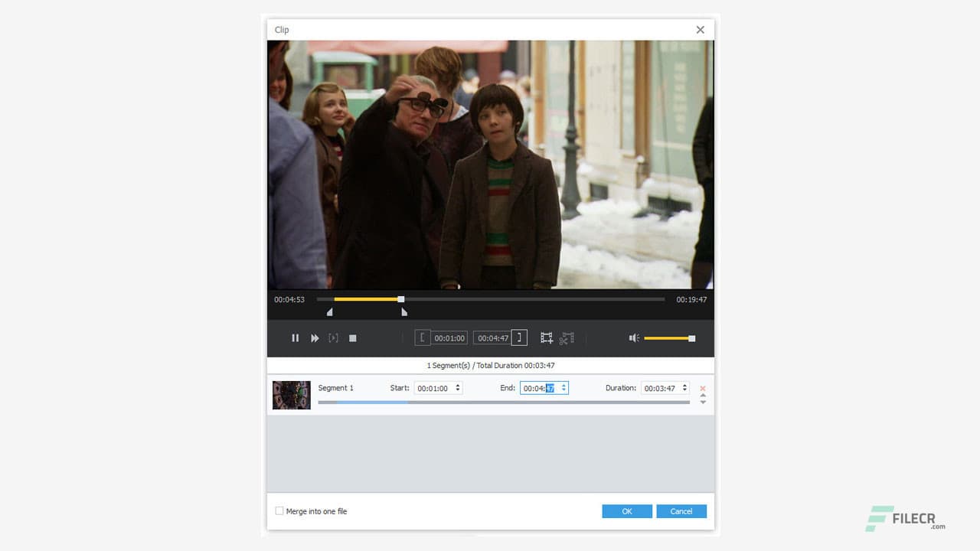Click the fast forward icon
The width and height of the screenshot is (980, 551).
315,337
